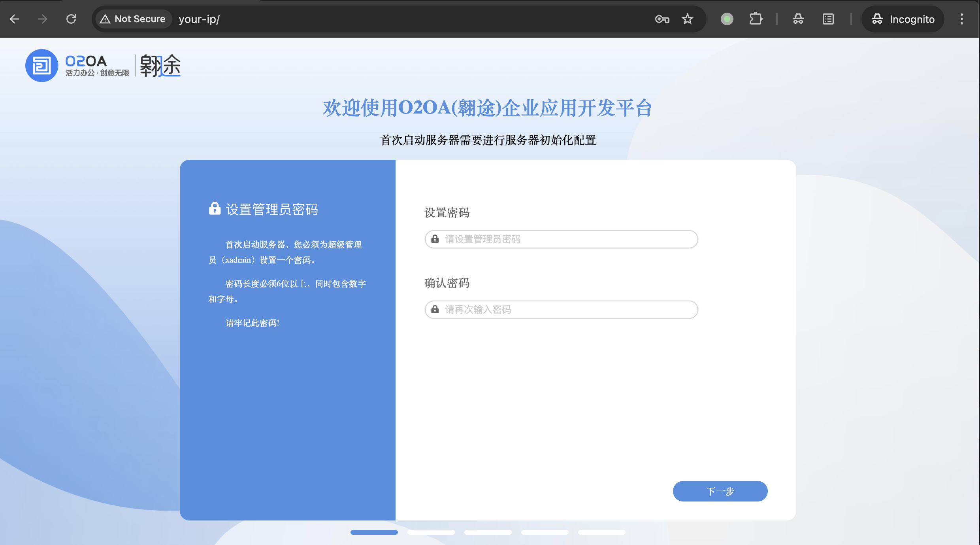Viewport: 980px width, 545px height.
Task: Select the fifth step progress indicator
Action: coord(601,532)
